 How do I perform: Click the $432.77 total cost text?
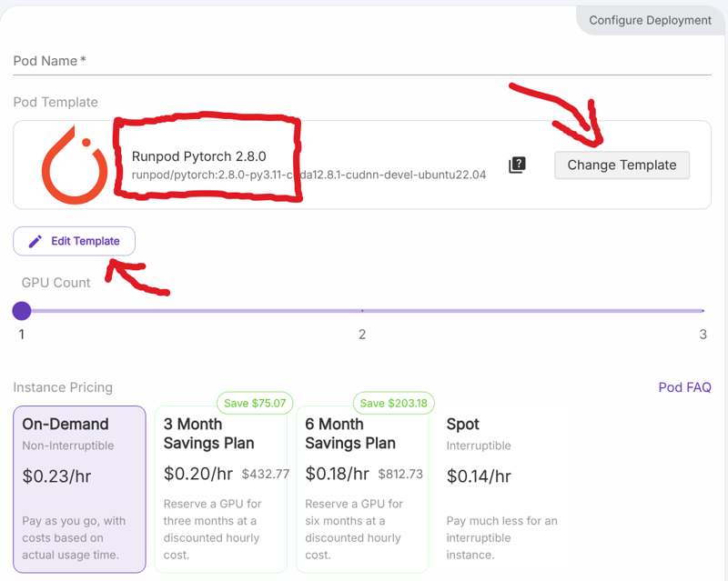[266, 475]
